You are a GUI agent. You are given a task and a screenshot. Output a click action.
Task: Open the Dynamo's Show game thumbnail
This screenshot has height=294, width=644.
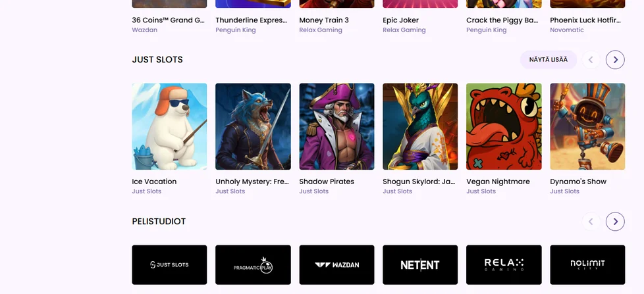(587, 126)
